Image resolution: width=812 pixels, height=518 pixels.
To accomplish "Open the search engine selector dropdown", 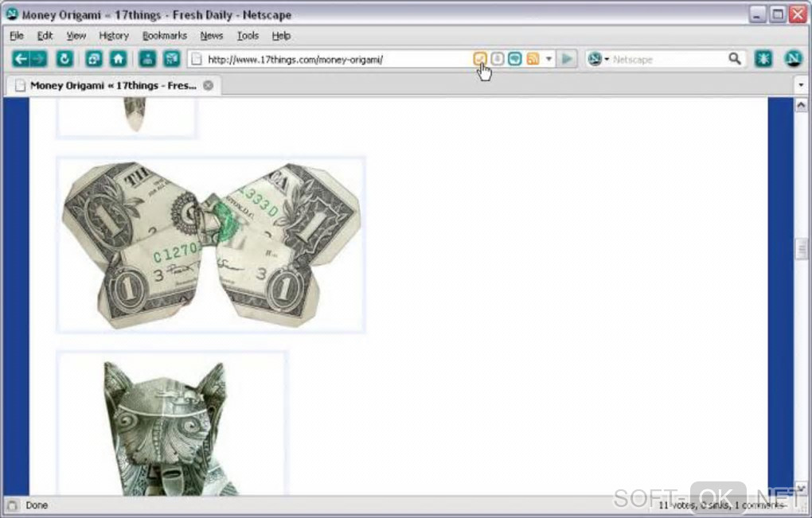I will coord(598,59).
